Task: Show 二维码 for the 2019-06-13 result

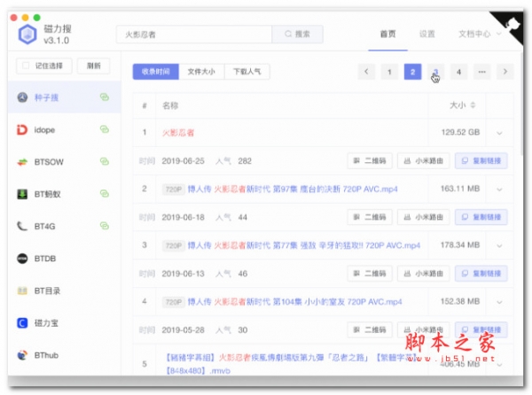Action: coord(370,274)
